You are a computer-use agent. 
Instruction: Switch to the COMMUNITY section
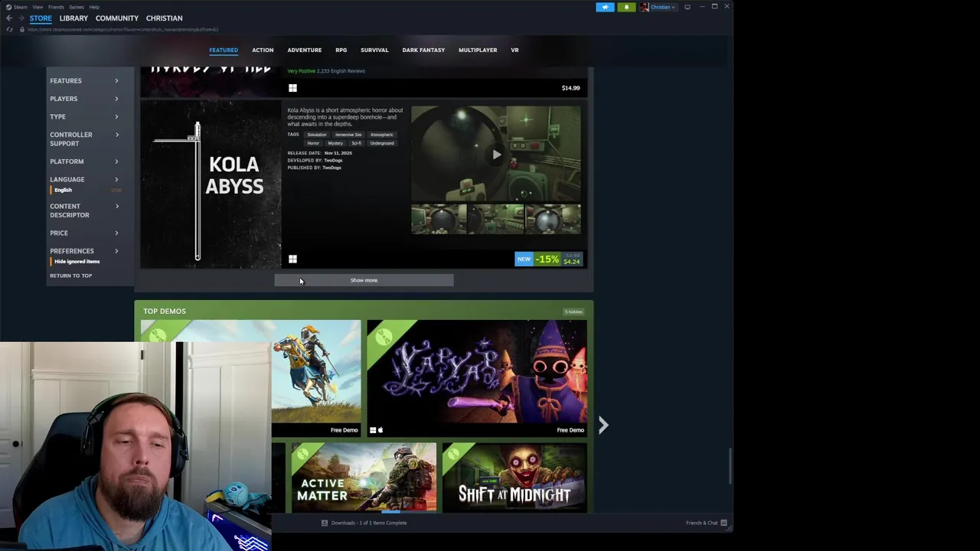[117, 18]
